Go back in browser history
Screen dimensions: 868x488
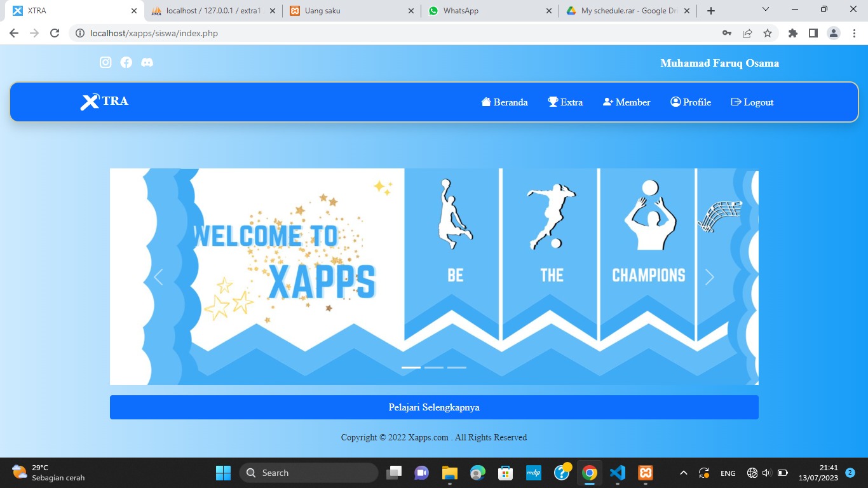14,33
